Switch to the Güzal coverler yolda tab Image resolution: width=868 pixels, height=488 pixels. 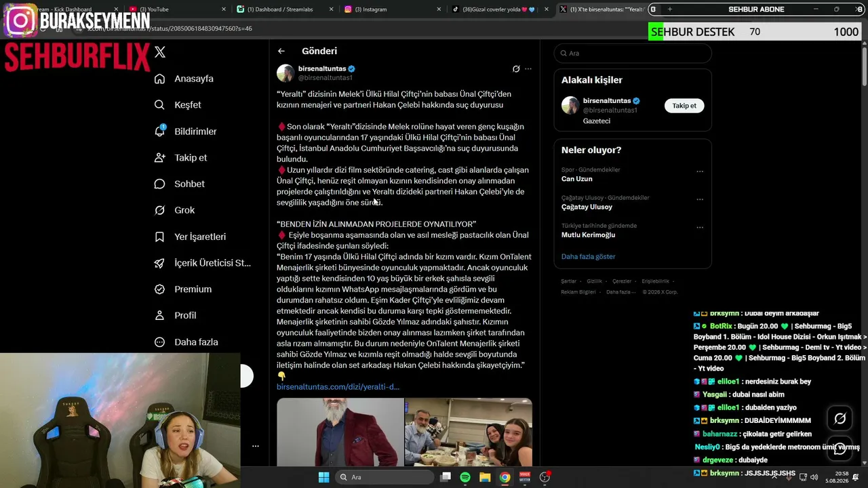[500, 9]
